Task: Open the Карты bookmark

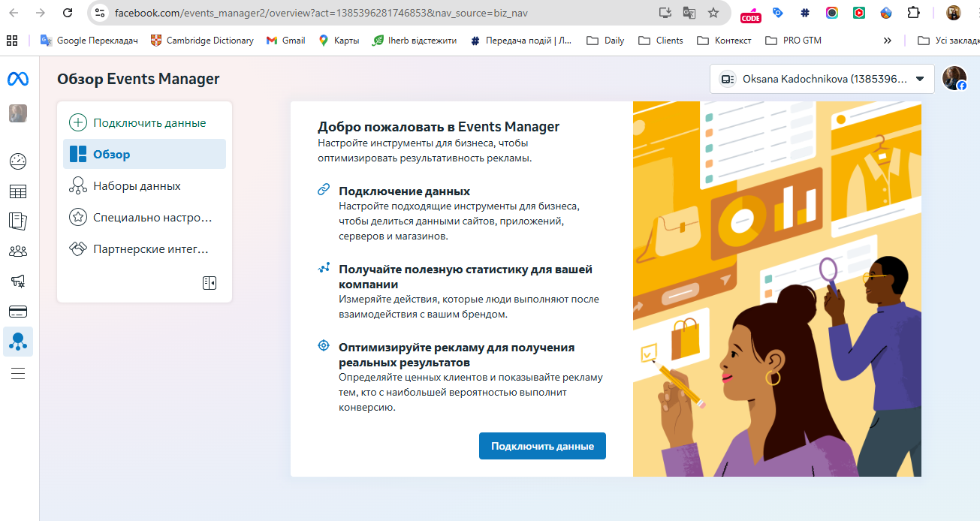Action: point(339,41)
